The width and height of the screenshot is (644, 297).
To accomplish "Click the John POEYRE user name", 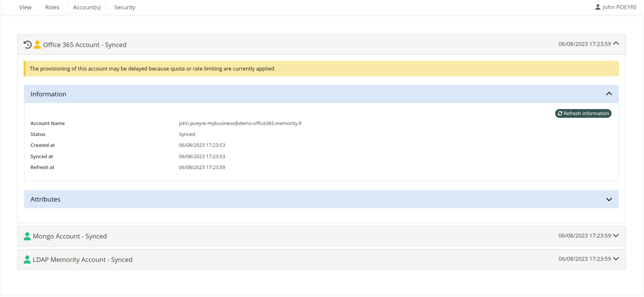I will point(620,7).
